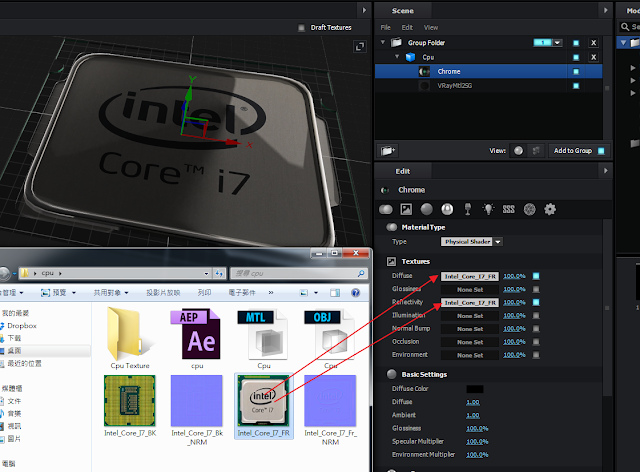The image size is (640, 472).
Task: Adjust Basic Settings Diffuse value 1.00
Action: pos(473,402)
